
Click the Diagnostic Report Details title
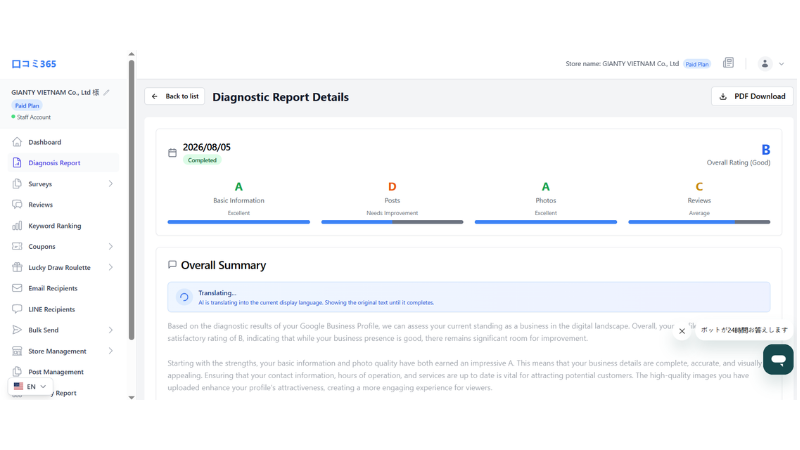281,97
